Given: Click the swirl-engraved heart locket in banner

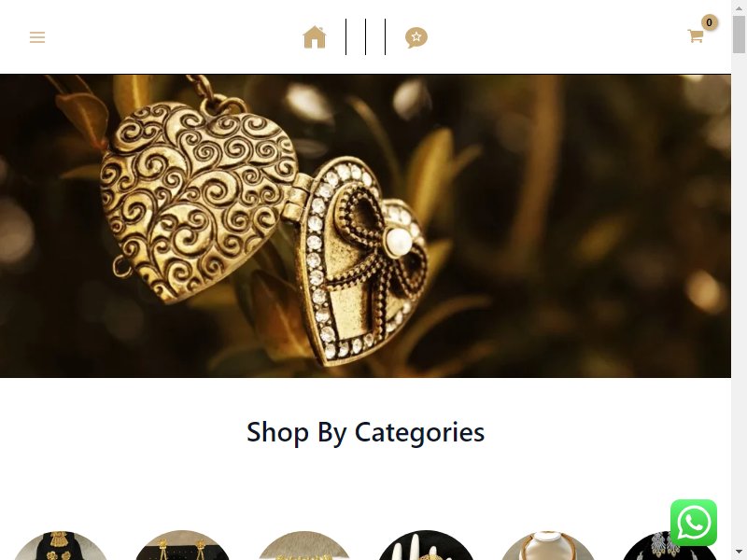Looking at the screenshot, I should 198,200.
